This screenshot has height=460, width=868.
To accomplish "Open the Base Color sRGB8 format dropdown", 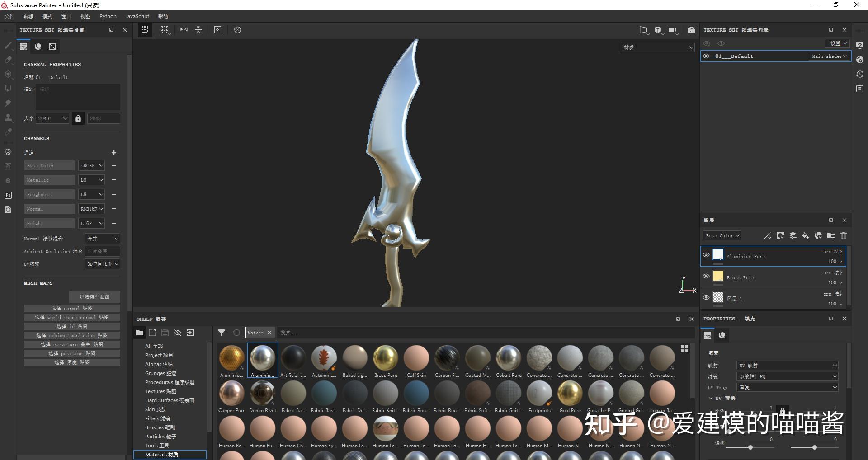I will pyautogui.click(x=92, y=166).
